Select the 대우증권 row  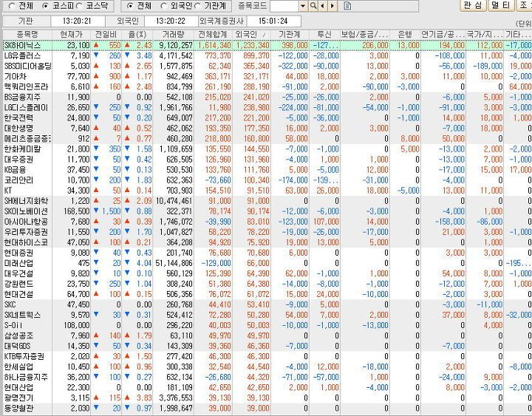(267, 160)
